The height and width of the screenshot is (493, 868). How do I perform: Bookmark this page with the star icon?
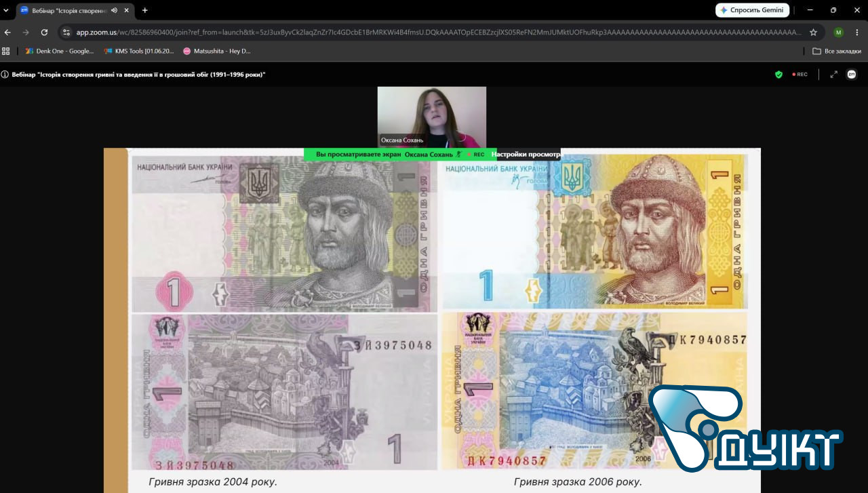point(813,32)
